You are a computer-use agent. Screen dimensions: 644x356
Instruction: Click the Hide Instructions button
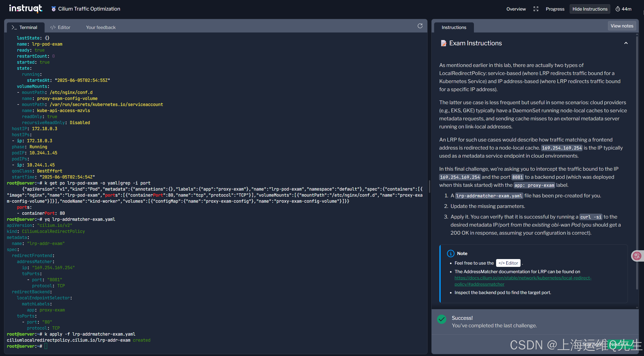(x=590, y=9)
